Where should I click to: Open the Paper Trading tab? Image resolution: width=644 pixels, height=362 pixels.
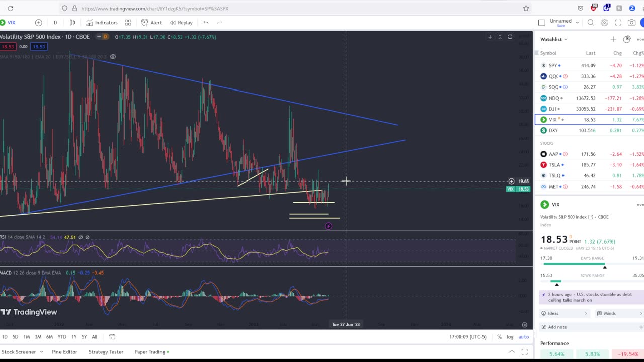tap(151, 352)
